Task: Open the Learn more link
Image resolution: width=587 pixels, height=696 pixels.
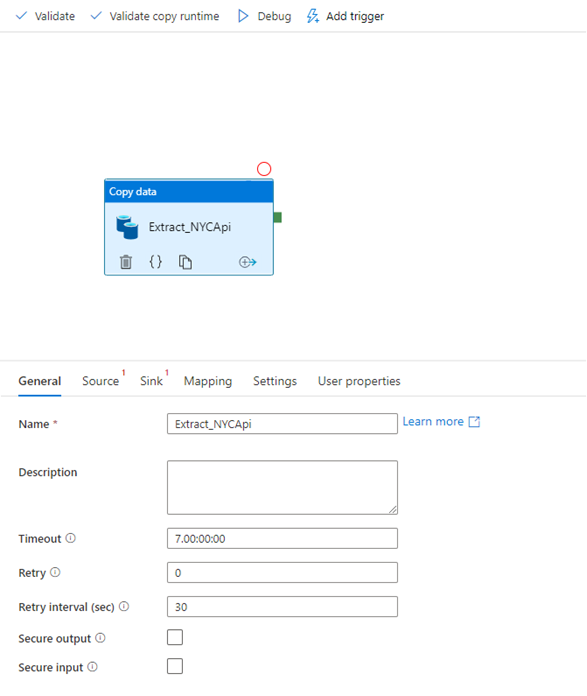Action: pyautogui.click(x=433, y=422)
